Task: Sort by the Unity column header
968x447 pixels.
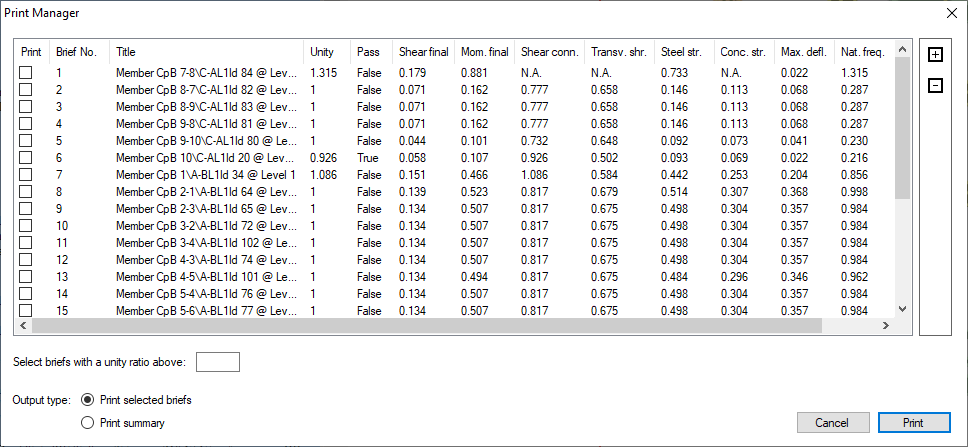Action: [322, 51]
